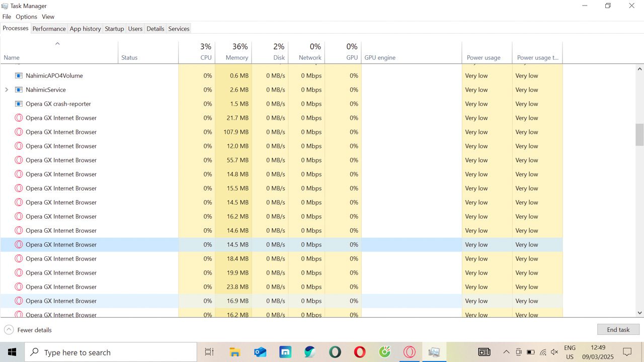Open File Explorer from the taskbar
This screenshot has width=644, height=362.
coord(235,352)
